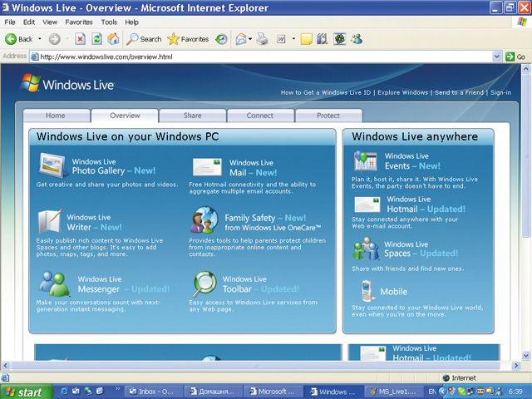
Task: Click the Spaces people icon
Action: (x=366, y=249)
